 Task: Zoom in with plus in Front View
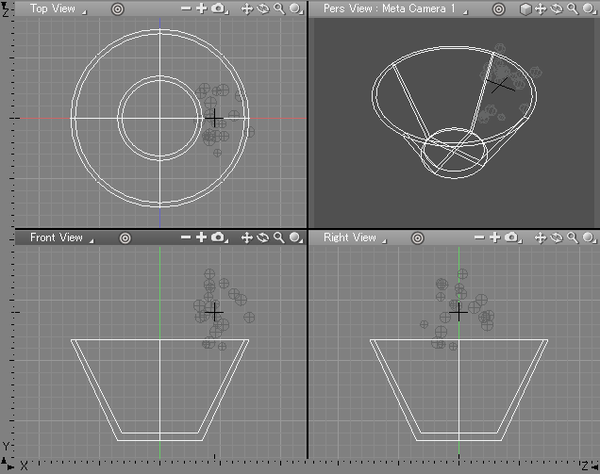pyautogui.click(x=201, y=238)
